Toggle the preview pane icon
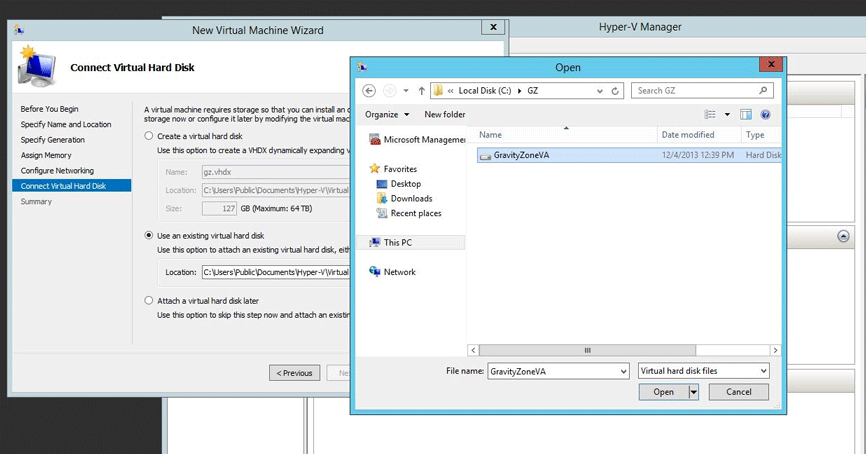 coord(746,115)
